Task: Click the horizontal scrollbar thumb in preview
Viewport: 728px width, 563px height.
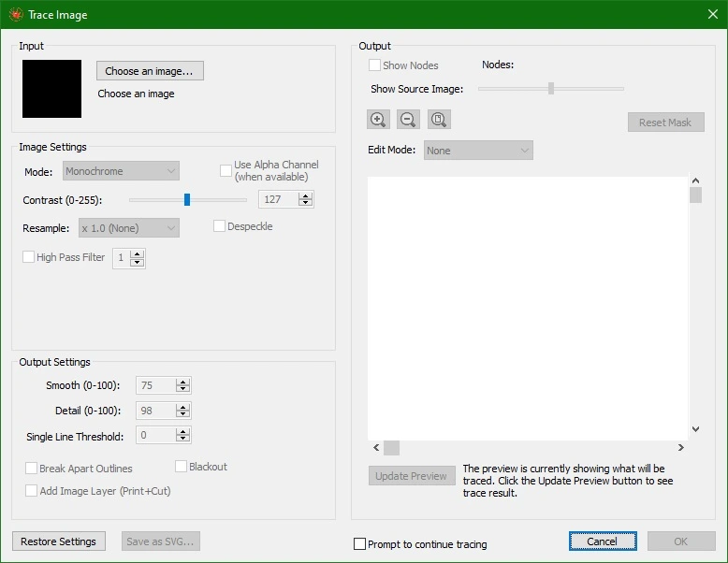Action: 392,447
